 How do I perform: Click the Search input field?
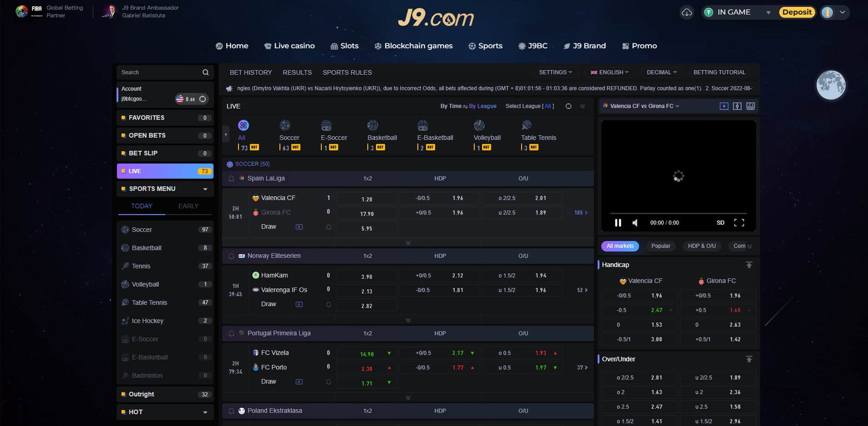(159, 72)
